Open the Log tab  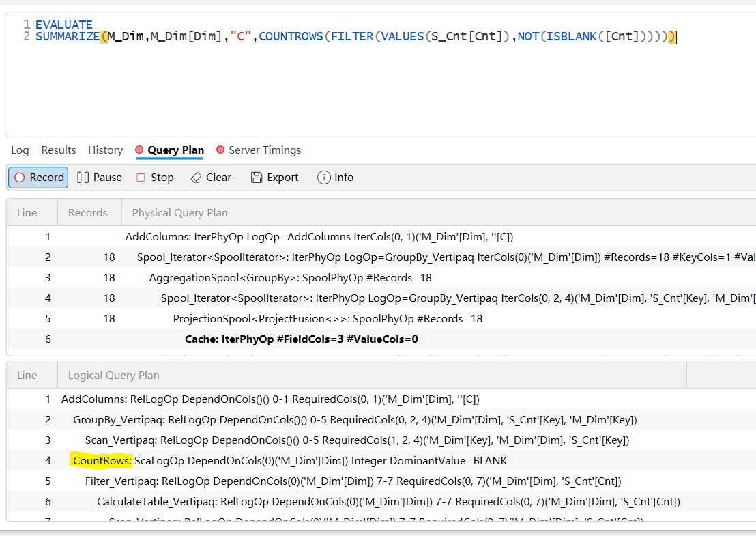(x=20, y=150)
